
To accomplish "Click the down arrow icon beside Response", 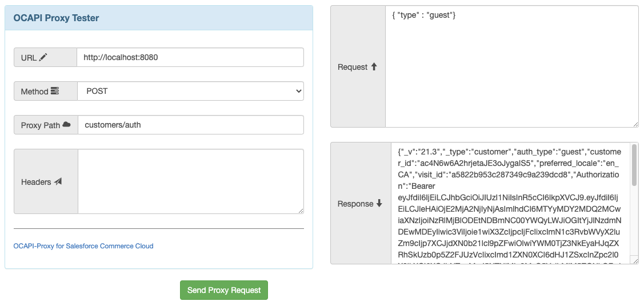I will pyautogui.click(x=379, y=204).
